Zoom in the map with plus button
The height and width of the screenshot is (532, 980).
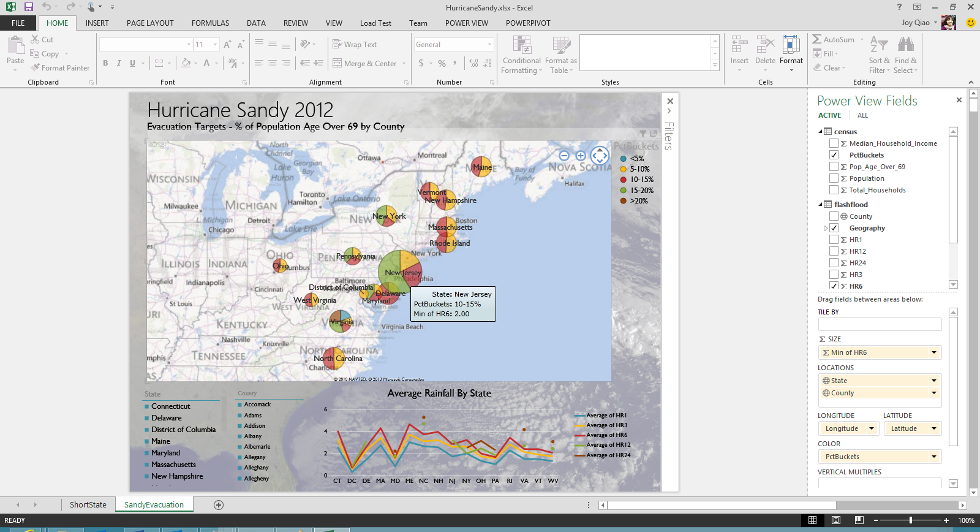(x=581, y=156)
